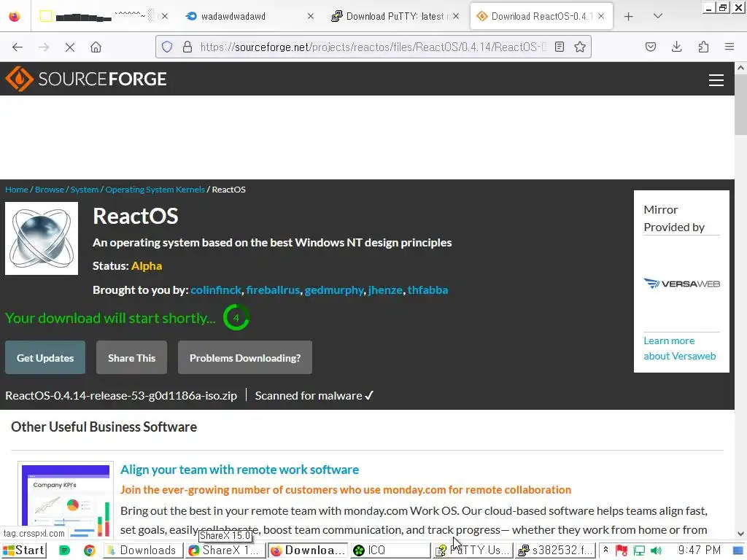The height and width of the screenshot is (560, 747).
Task: Click the Learn more about Versaweb link
Action: [680, 349]
